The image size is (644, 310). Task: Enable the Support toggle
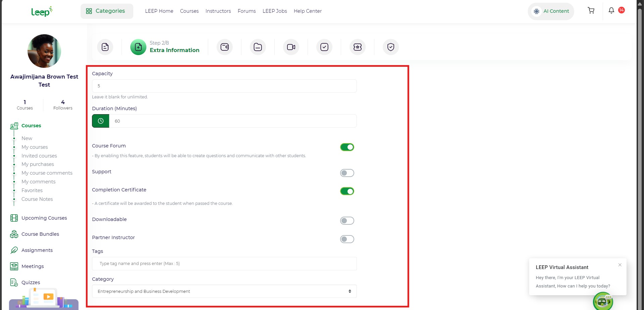point(347,173)
